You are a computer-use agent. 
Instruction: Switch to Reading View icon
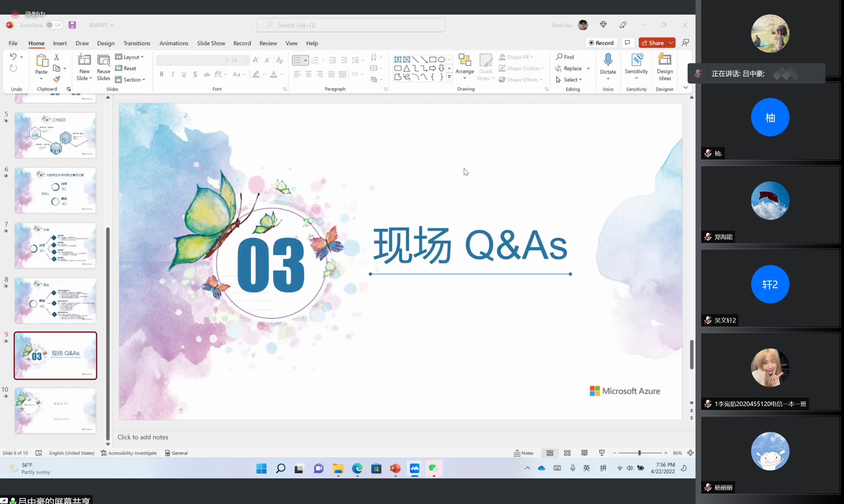click(585, 453)
